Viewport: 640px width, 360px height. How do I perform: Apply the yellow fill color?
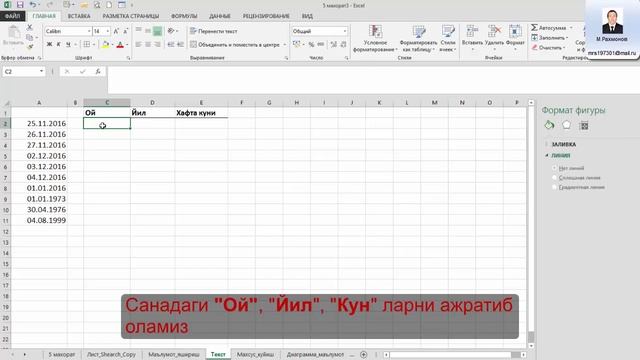click(105, 44)
